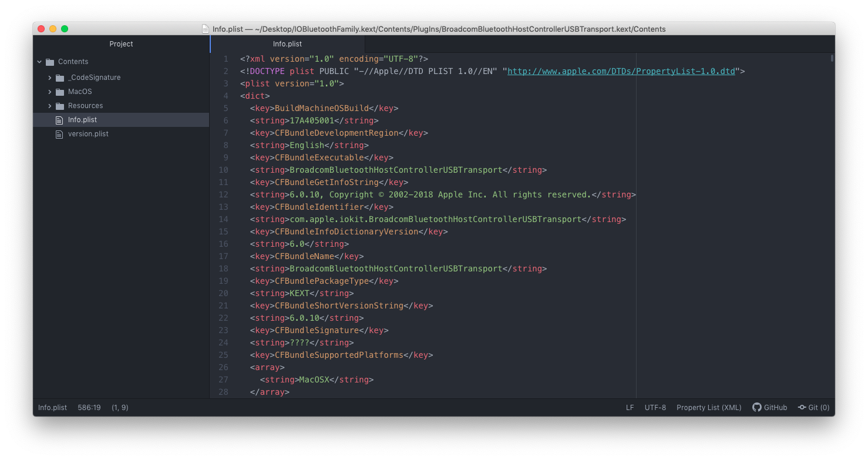Image resolution: width=868 pixels, height=460 pixels.
Task: Click CFBundleInfoDictionaryVersion key on line 15
Action: (x=346, y=231)
